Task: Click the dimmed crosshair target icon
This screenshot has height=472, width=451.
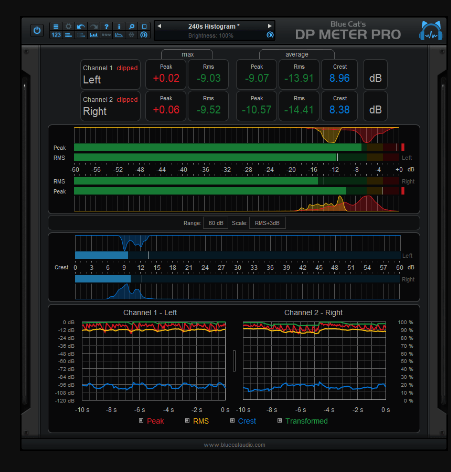Action: tap(132, 35)
